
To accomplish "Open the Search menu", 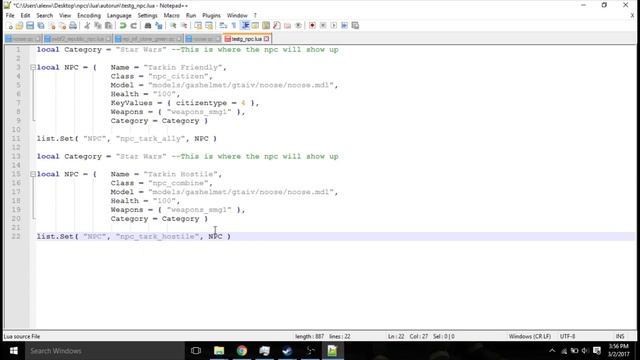I will (x=44, y=16).
